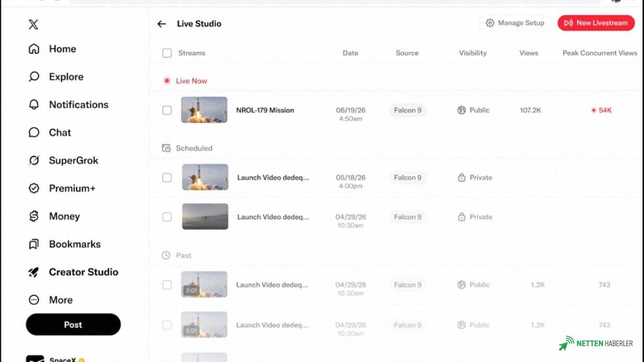
Task: Click the Live Studio page title
Action: [199, 24]
